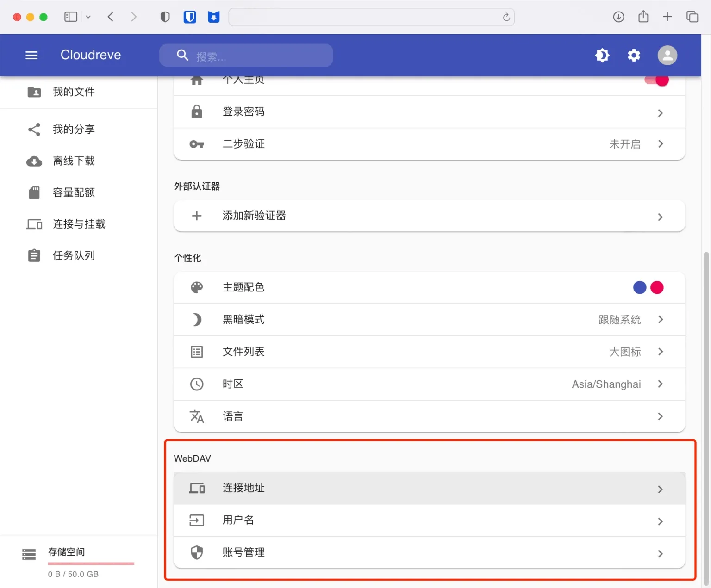Expand the 账号管理 chevron
Image resolution: width=711 pixels, height=588 pixels.
(661, 554)
